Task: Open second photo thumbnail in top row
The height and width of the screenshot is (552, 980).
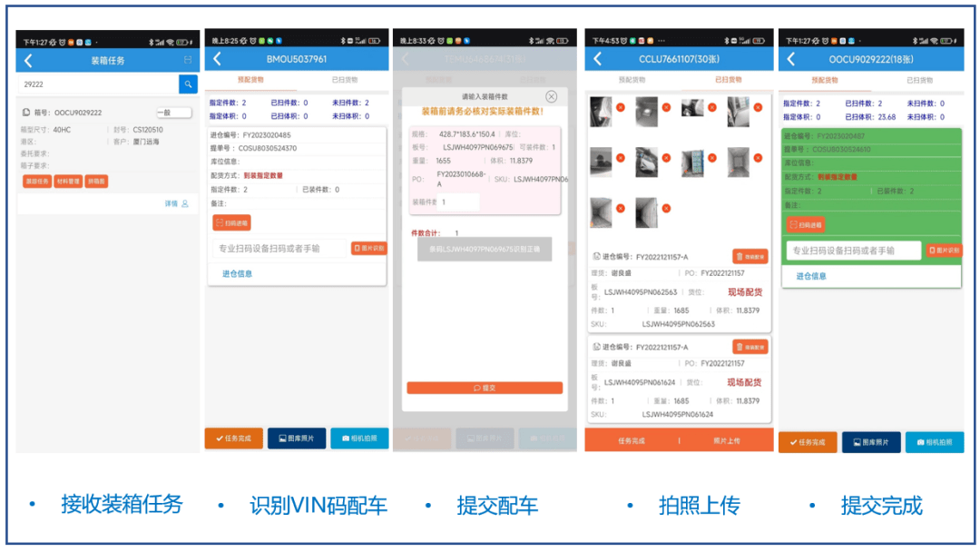Action: (x=647, y=112)
